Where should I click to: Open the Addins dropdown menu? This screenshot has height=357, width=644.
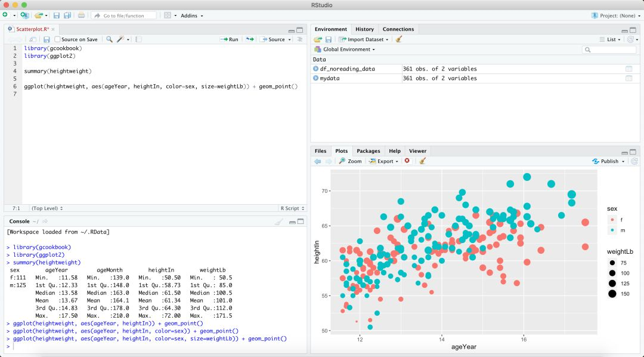click(191, 16)
